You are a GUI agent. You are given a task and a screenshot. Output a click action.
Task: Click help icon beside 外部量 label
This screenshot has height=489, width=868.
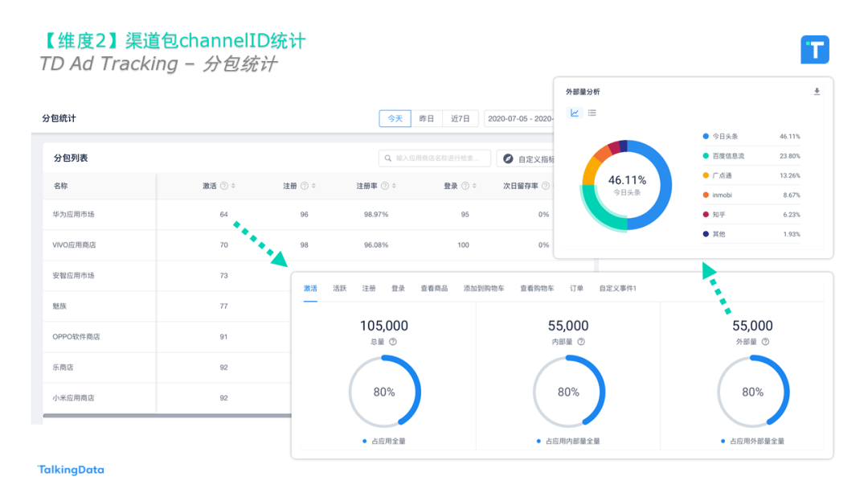click(766, 342)
